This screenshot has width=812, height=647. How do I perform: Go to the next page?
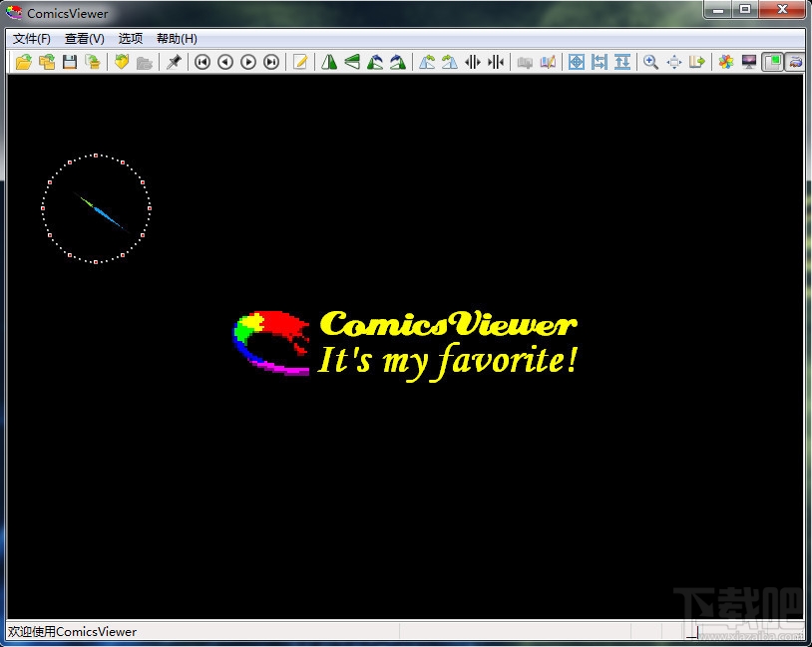pyautogui.click(x=248, y=62)
